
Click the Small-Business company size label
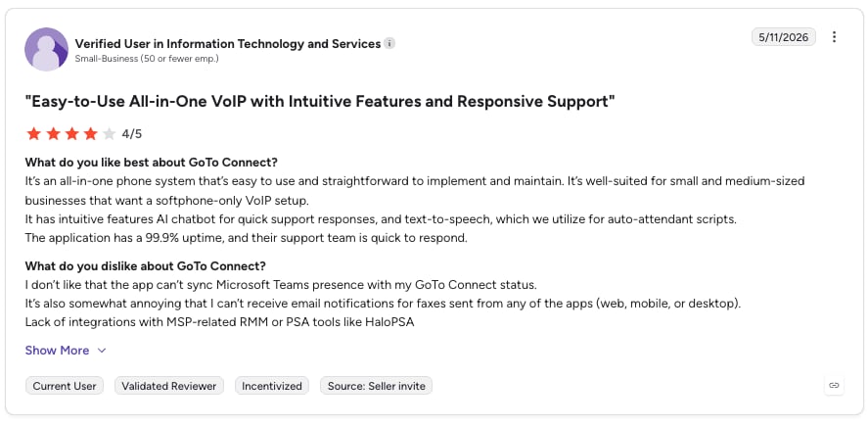(x=147, y=58)
